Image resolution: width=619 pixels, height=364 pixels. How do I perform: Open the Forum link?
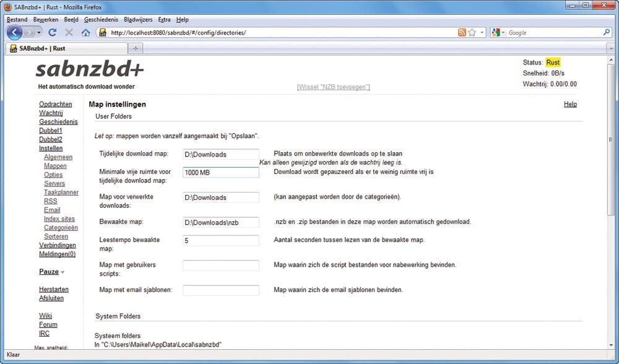coord(48,324)
